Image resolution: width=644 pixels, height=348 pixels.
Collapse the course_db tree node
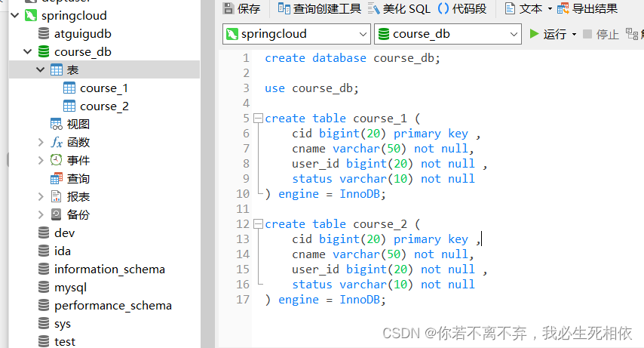(27, 52)
